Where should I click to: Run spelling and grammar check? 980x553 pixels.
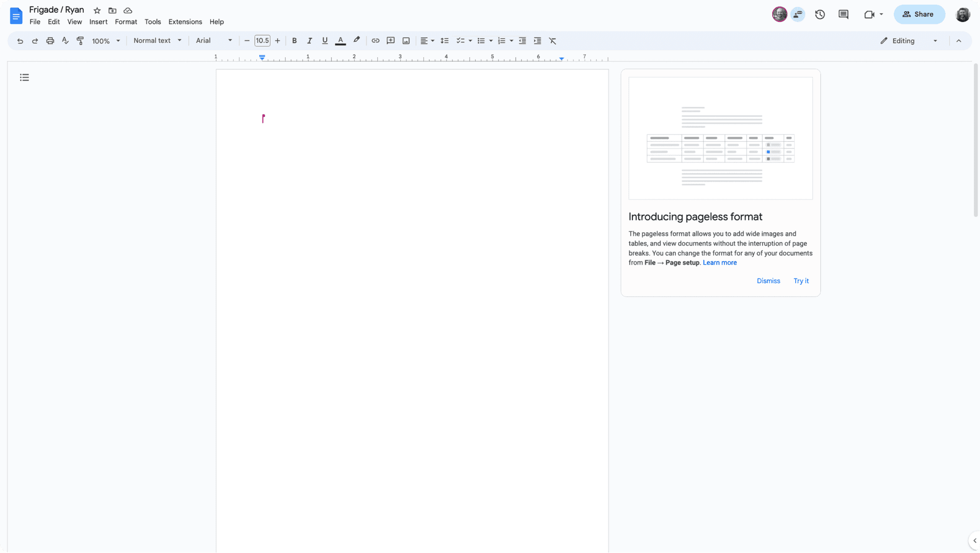[x=65, y=41]
